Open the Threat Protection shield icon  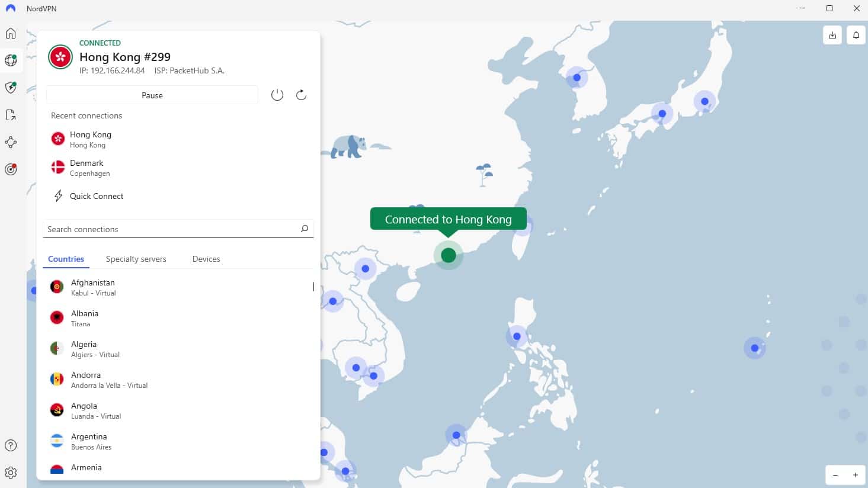tap(11, 88)
